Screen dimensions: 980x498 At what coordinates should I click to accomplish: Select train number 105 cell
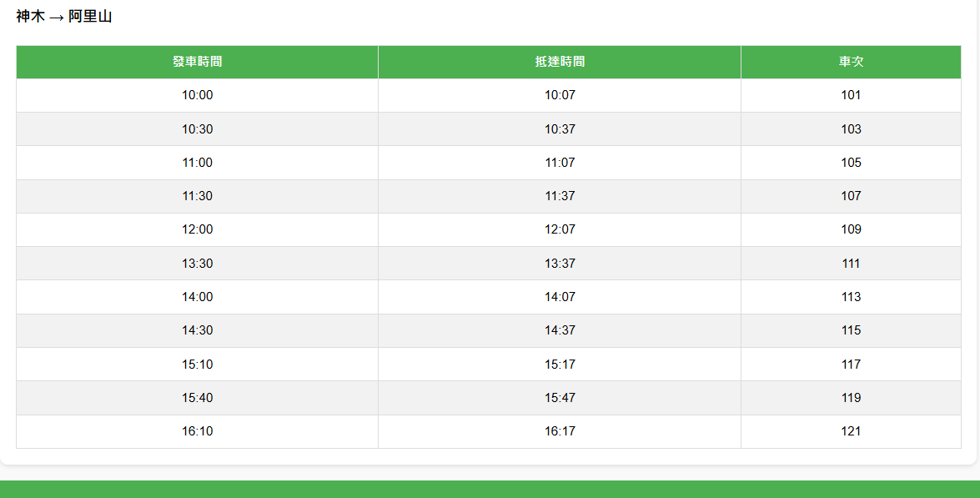coord(851,163)
